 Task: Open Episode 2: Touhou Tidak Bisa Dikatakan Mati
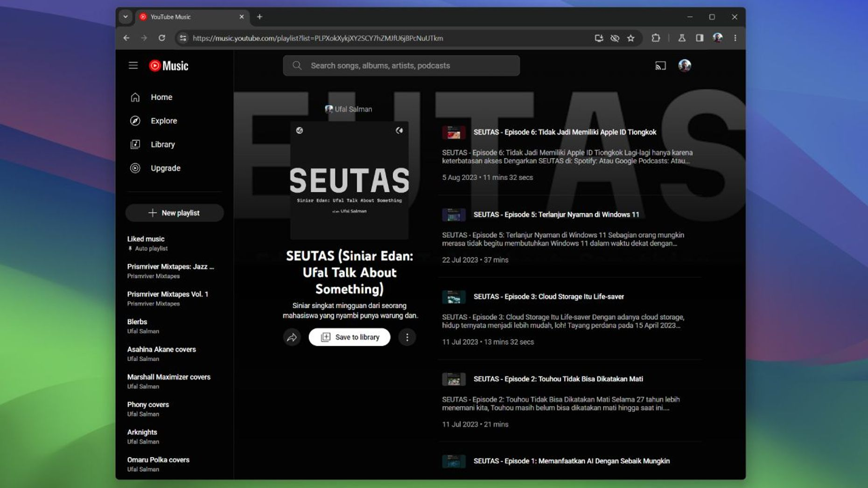tap(558, 379)
